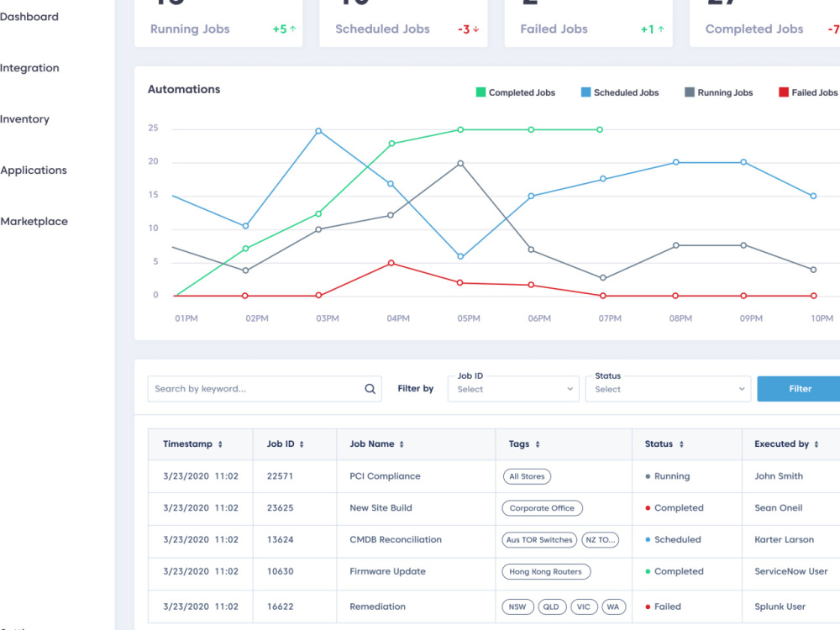Click Scheduled status of CMDB Reconciliation
Viewport: 840px width, 630px height.
coord(673,539)
